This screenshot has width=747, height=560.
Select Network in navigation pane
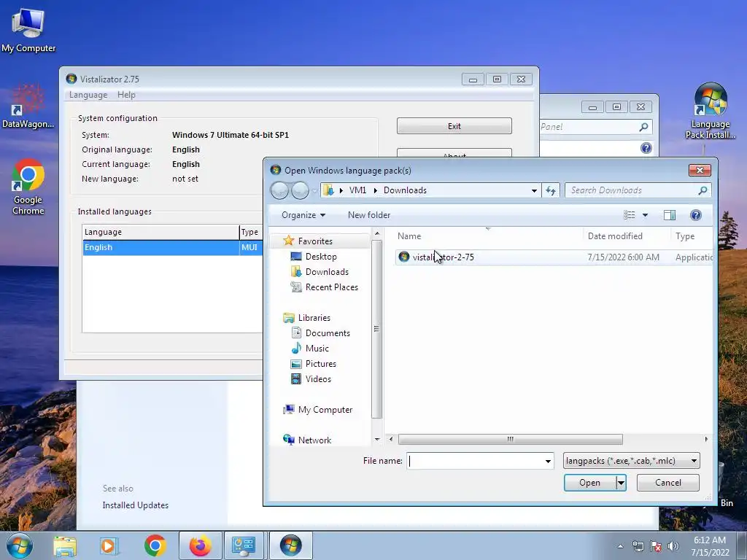point(314,440)
